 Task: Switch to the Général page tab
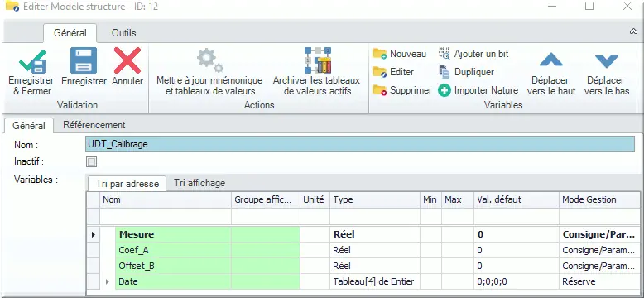[29, 126]
